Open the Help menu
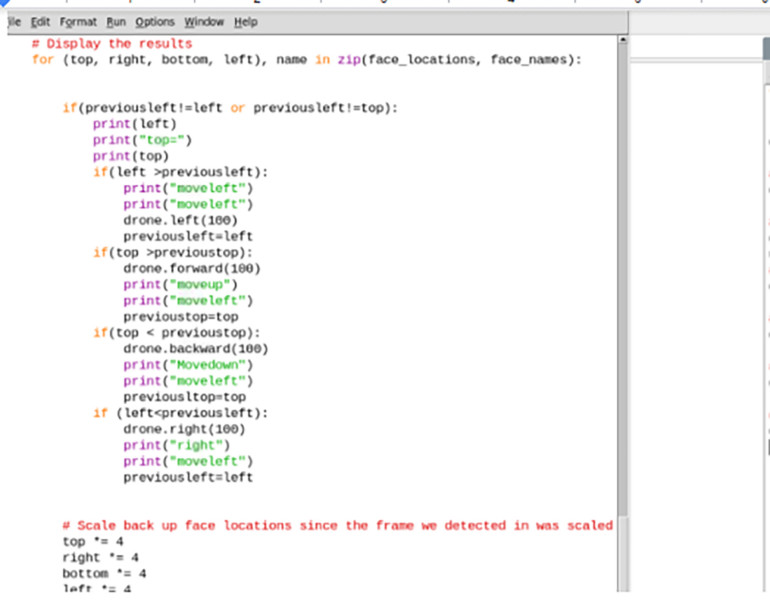 (246, 22)
